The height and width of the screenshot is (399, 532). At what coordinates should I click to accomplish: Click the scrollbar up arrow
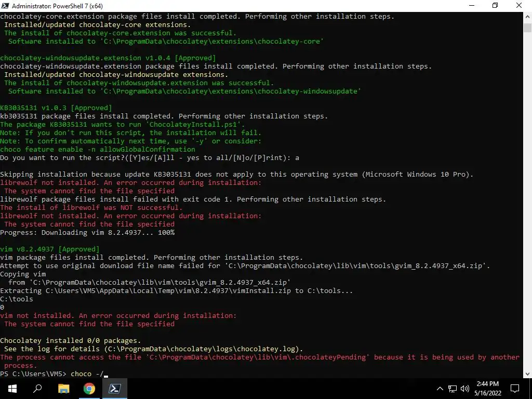click(527, 16)
